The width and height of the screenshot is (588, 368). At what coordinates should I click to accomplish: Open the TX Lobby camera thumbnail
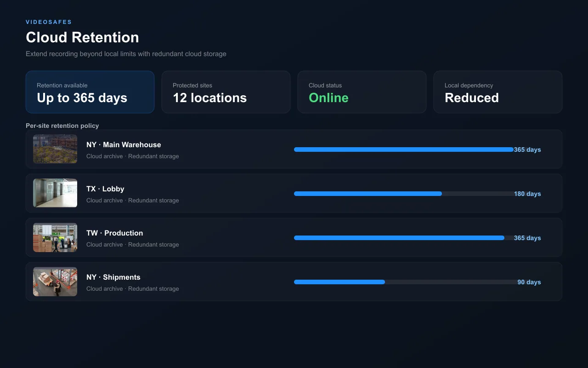point(55,193)
